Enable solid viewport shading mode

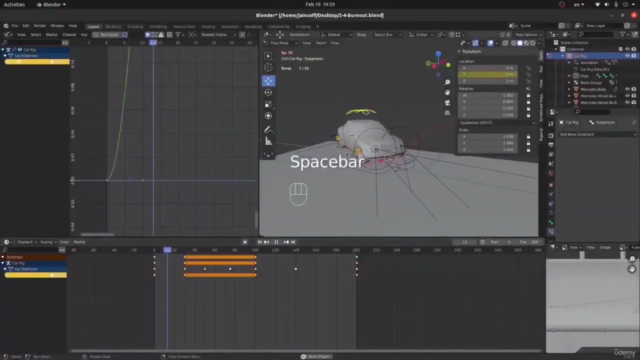pyautogui.click(x=520, y=43)
